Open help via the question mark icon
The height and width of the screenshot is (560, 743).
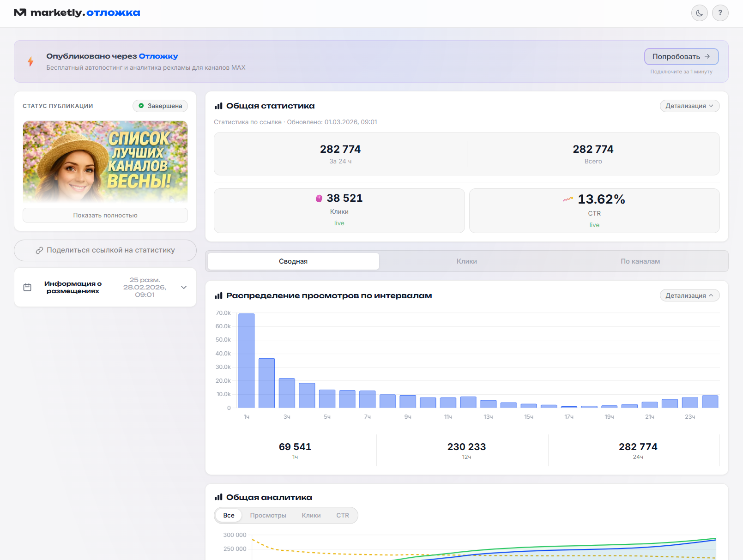tap(720, 13)
